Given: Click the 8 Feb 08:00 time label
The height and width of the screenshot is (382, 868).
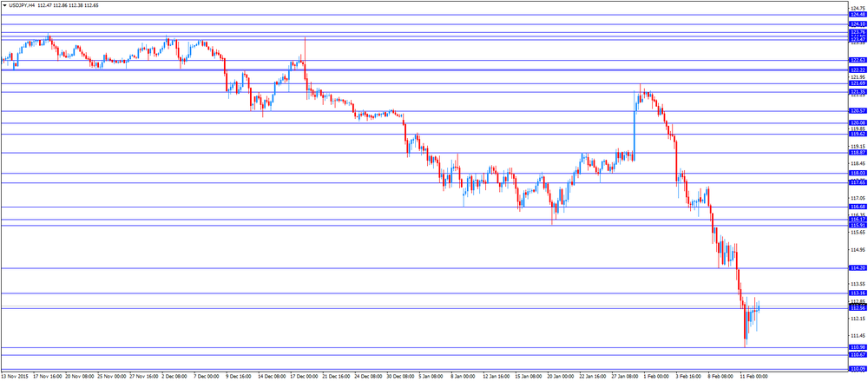Looking at the screenshot, I should pyautogui.click(x=720, y=377).
